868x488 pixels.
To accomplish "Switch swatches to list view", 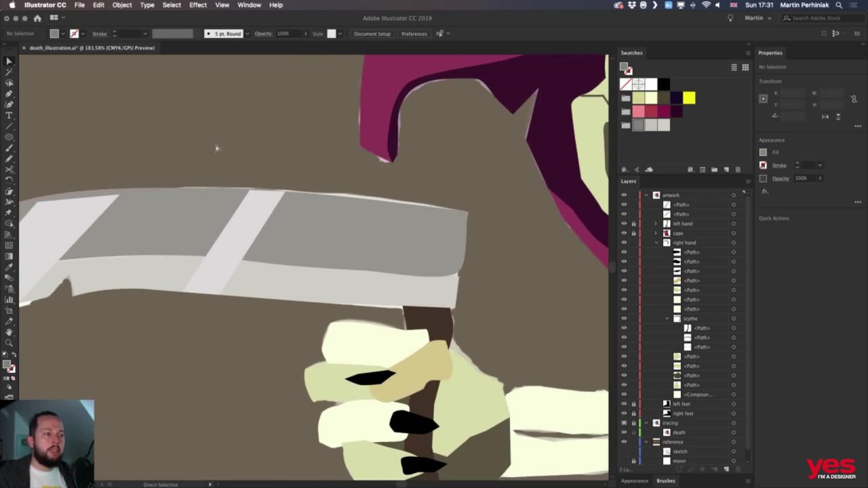I will click(x=734, y=67).
